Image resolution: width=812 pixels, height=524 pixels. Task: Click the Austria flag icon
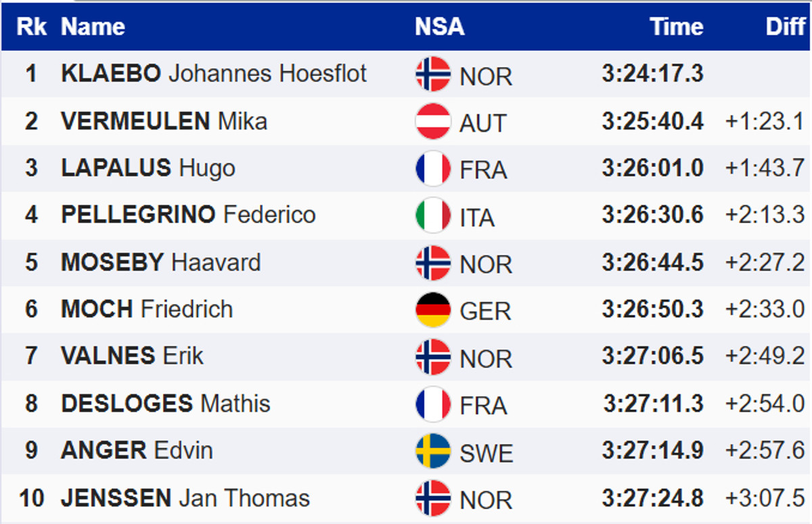click(x=433, y=121)
